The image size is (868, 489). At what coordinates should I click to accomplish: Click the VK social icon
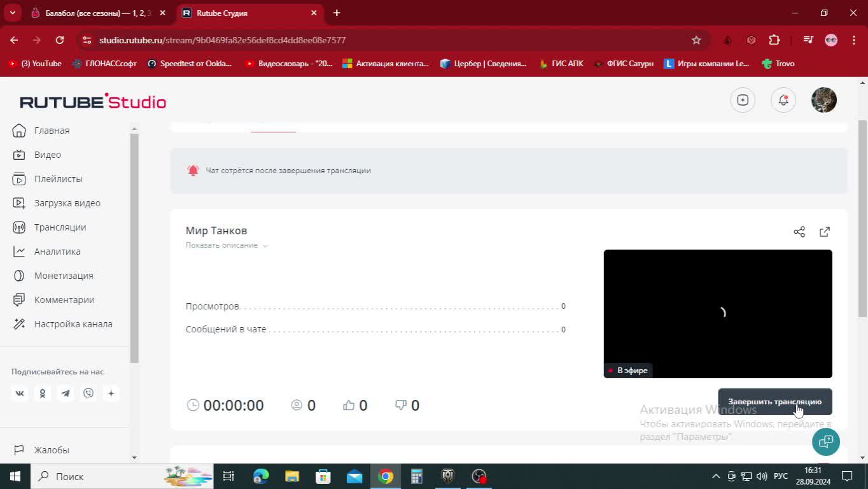point(20,393)
